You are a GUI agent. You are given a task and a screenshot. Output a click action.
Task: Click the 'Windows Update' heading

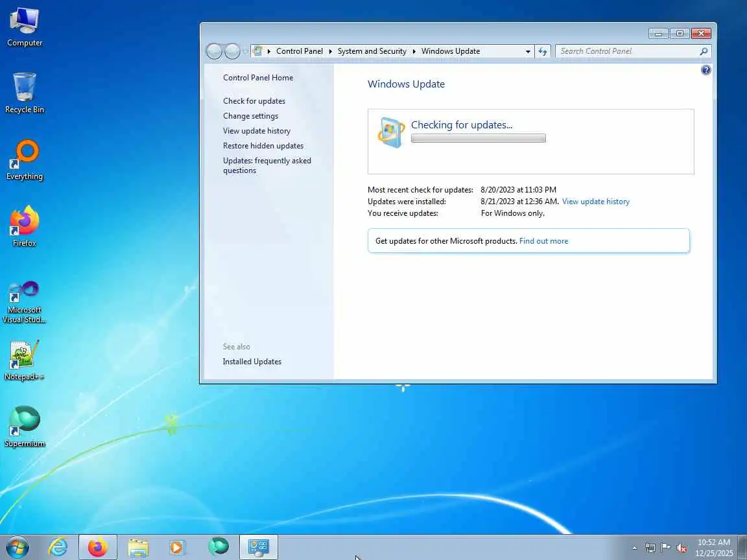click(406, 84)
